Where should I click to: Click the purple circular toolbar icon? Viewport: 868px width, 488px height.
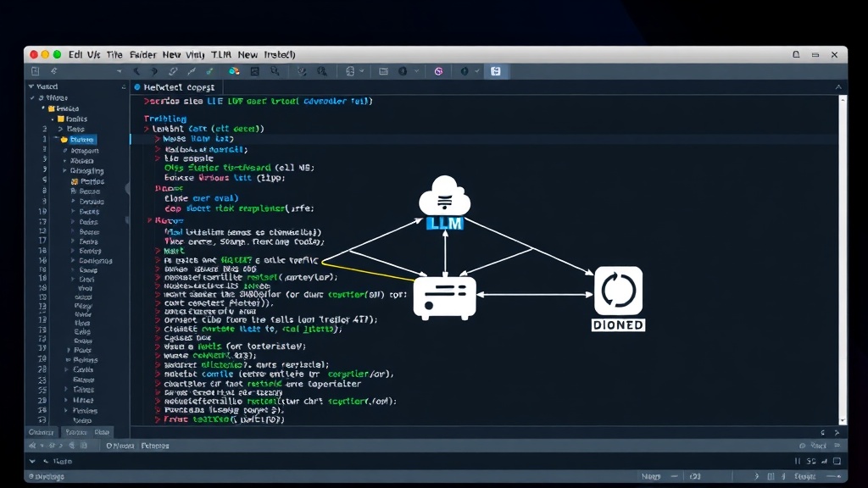click(x=438, y=71)
